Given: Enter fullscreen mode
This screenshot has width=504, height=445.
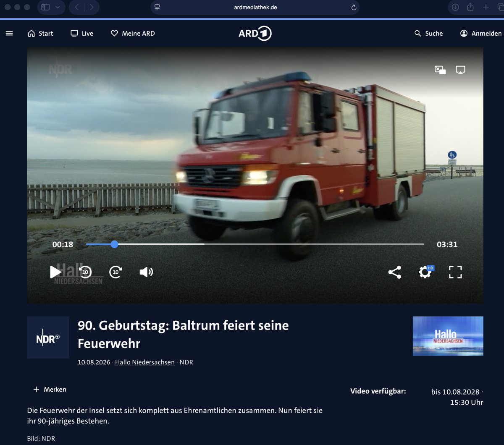Looking at the screenshot, I should click(455, 272).
